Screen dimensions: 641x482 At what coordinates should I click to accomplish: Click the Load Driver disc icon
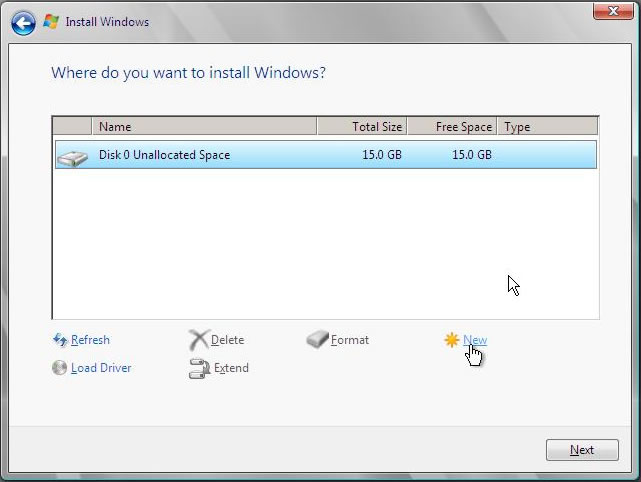coord(59,368)
